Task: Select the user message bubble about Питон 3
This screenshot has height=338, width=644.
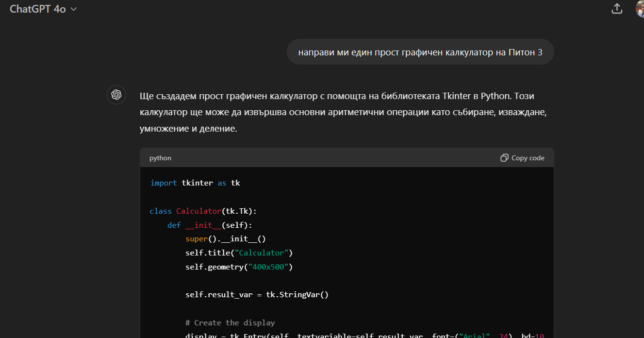Action: coord(420,52)
